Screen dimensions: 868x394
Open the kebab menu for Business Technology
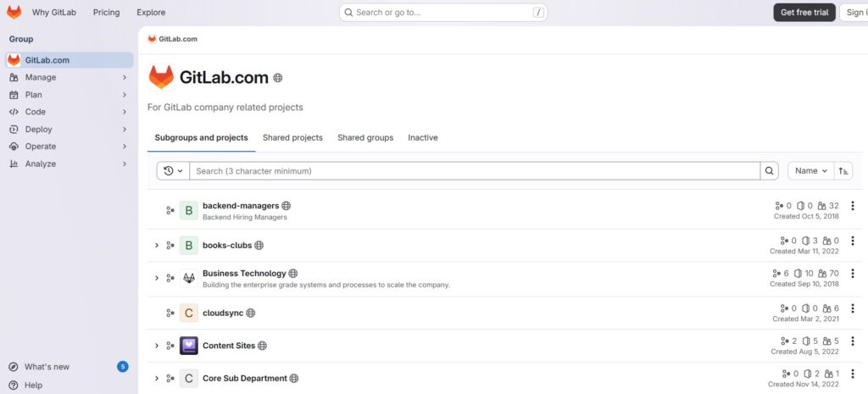coord(853,278)
